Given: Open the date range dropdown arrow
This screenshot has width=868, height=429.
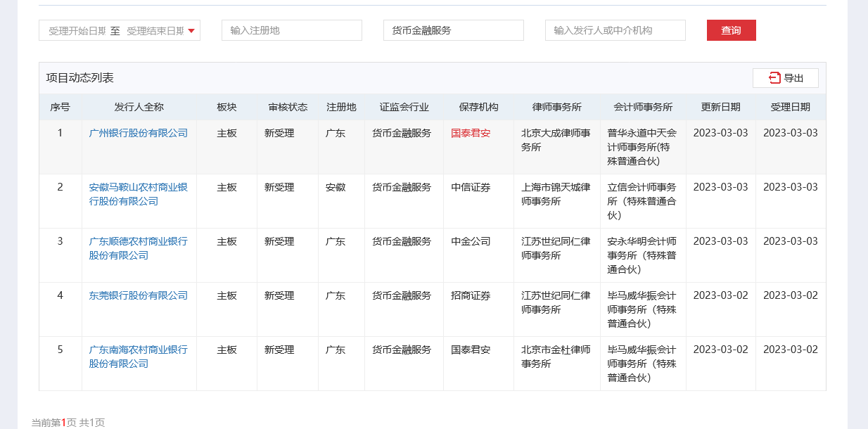Looking at the screenshot, I should tap(191, 30).
